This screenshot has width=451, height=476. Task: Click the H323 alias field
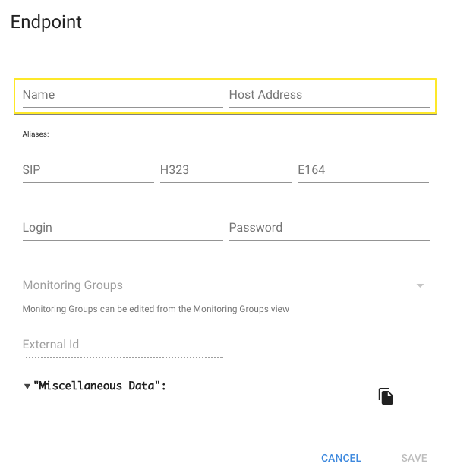coord(225,170)
